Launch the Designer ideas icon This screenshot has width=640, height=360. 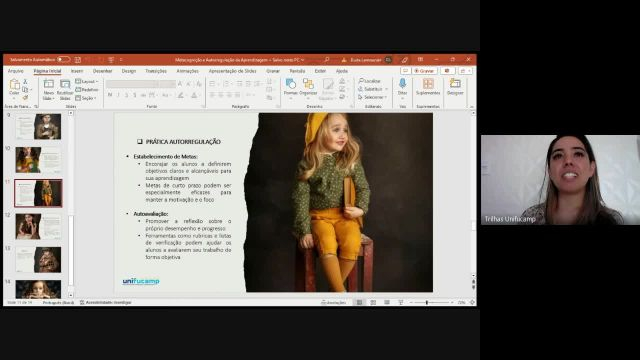(455, 87)
